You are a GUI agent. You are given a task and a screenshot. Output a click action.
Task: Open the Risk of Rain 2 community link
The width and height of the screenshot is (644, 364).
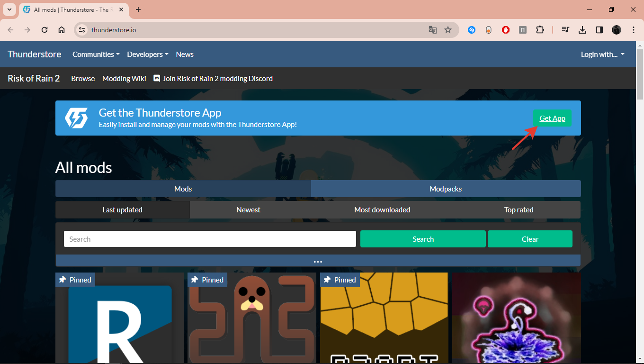[x=34, y=78]
